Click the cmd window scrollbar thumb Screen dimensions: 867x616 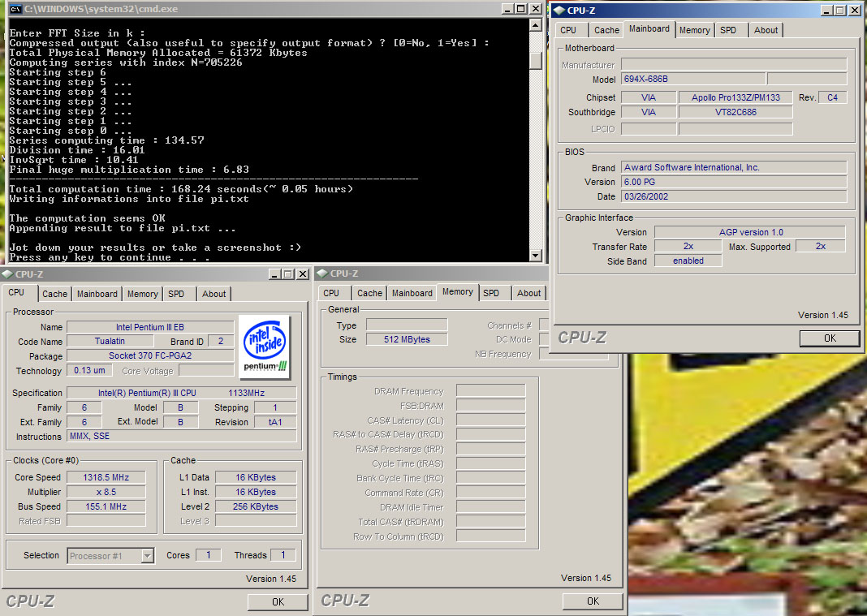[x=535, y=60]
